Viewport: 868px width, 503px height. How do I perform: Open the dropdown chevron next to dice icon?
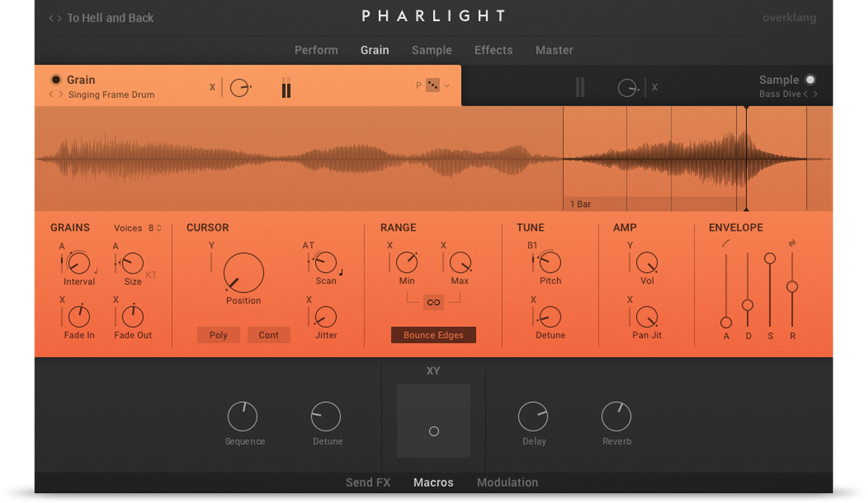tap(446, 86)
